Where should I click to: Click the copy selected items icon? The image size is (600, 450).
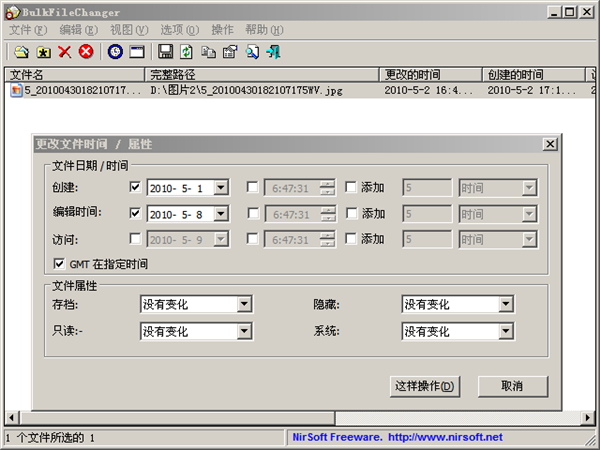pyautogui.click(x=208, y=52)
